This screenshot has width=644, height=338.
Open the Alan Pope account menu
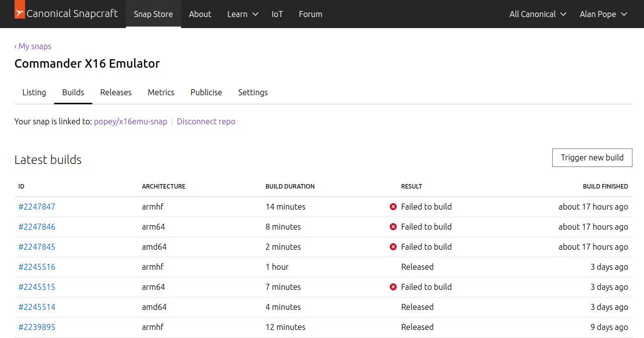tap(603, 14)
